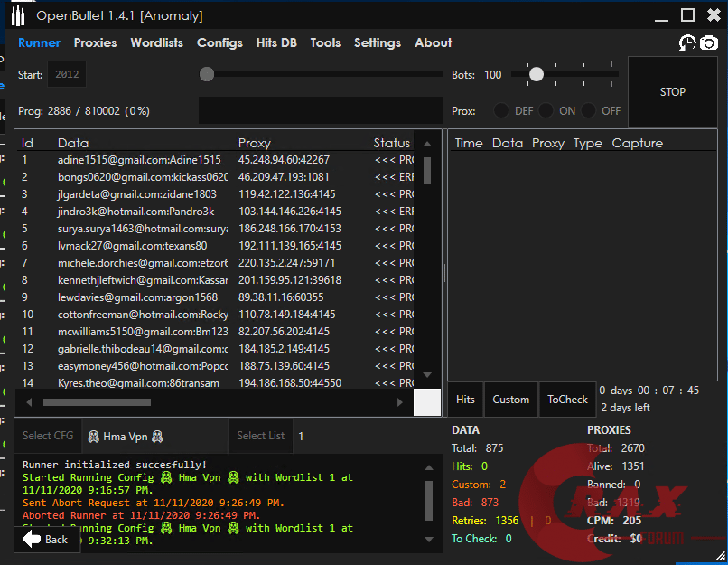This screenshot has height=565, width=728.
Task: Click the Bots count slider handle
Action: (537, 74)
